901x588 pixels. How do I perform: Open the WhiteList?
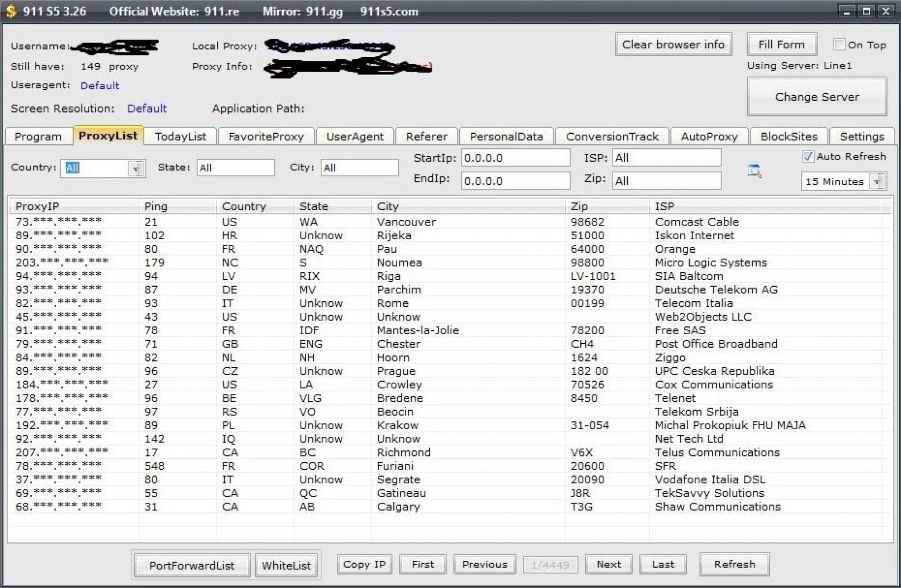(x=286, y=565)
